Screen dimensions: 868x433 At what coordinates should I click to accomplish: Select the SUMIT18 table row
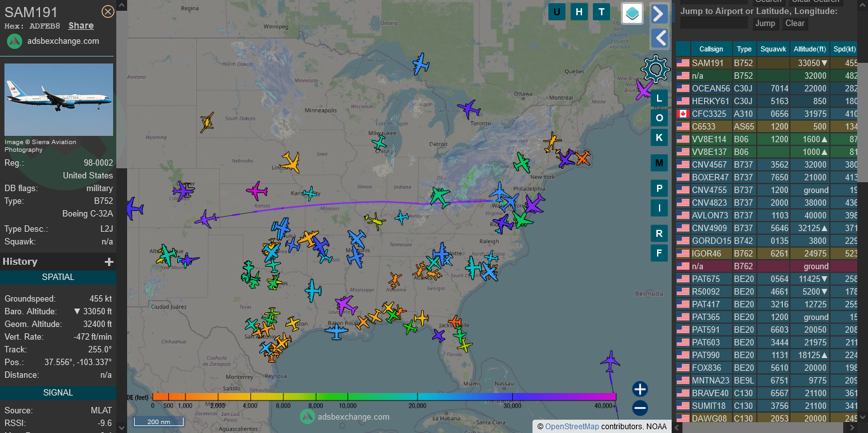pyautogui.click(x=767, y=406)
